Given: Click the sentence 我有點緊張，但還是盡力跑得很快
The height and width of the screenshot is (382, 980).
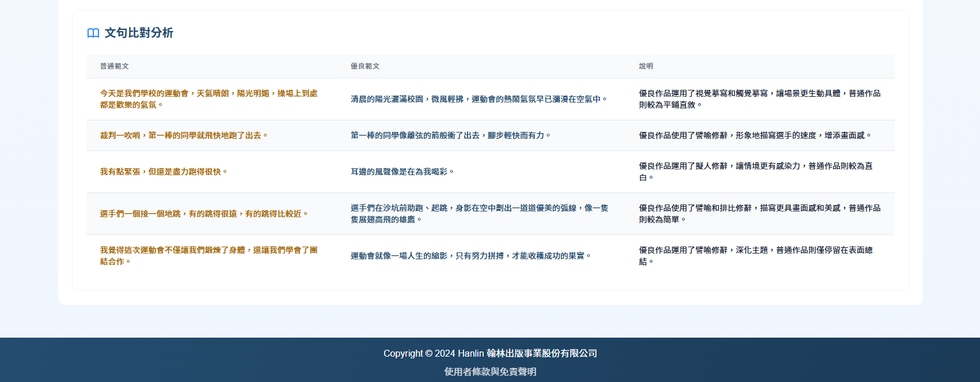Looking at the screenshot, I should point(164,172).
